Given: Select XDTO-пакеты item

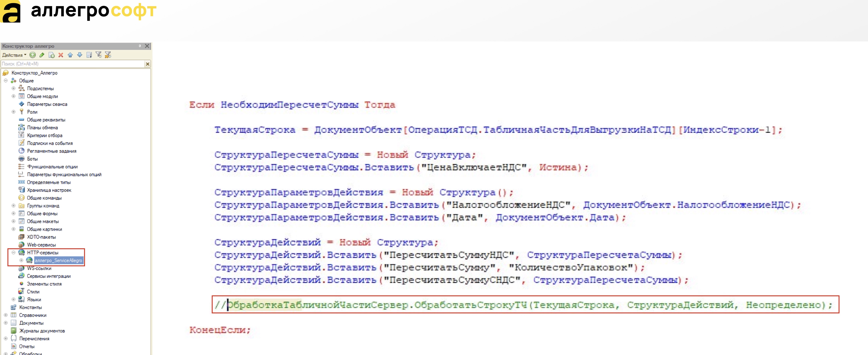Looking at the screenshot, I should tap(41, 237).
